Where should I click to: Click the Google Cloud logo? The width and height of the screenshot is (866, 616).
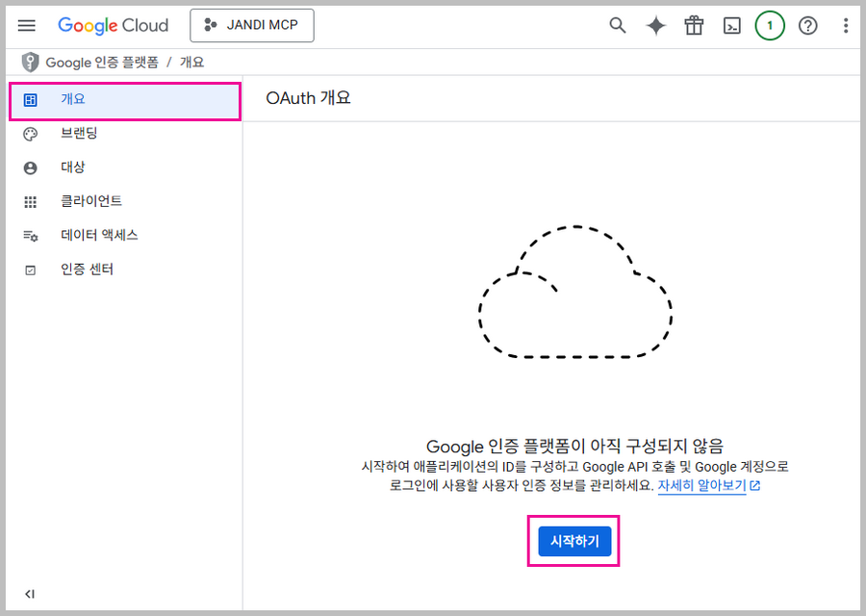coord(113,26)
